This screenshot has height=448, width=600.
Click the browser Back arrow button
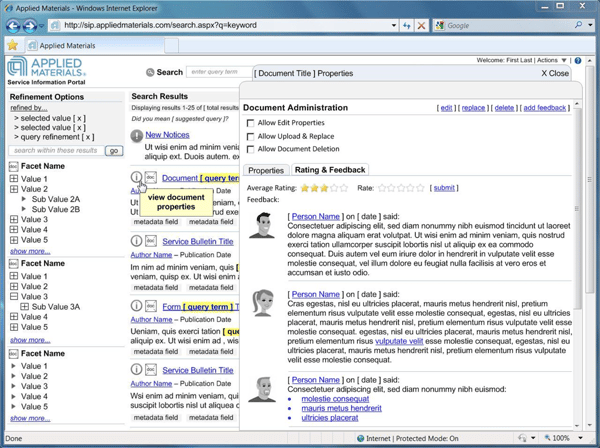tap(13, 26)
